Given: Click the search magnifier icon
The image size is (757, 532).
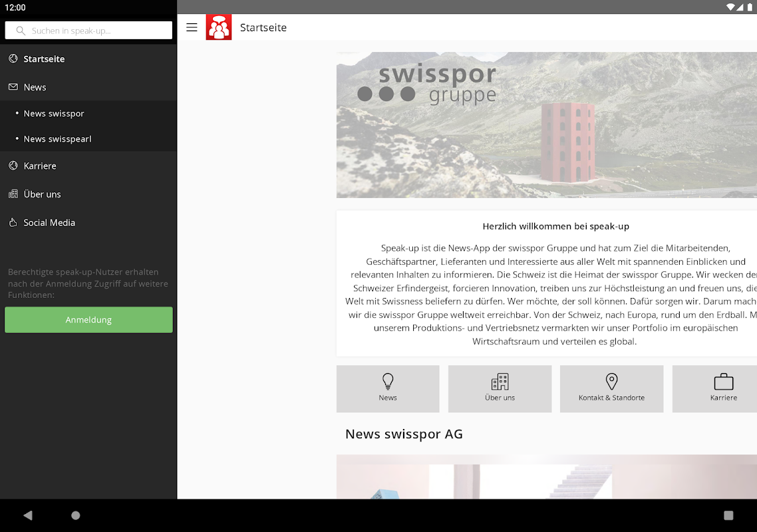Looking at the screenshot, I should point(21,31).
